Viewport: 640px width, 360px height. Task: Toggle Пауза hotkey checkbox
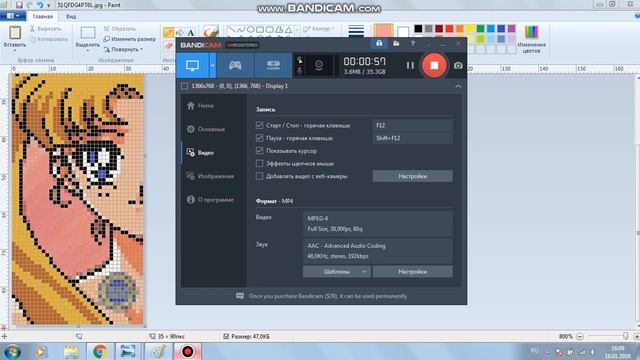(259, 138)
